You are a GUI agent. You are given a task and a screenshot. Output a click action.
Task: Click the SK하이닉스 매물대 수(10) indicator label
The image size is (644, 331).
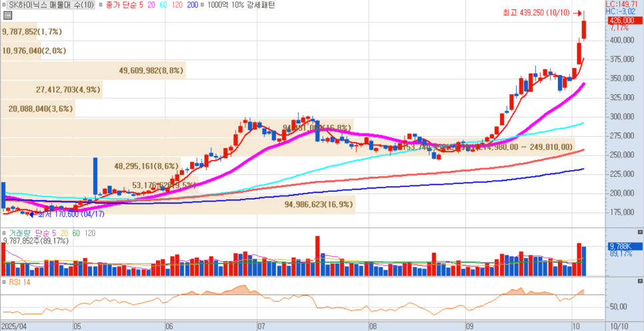(51, 5)
